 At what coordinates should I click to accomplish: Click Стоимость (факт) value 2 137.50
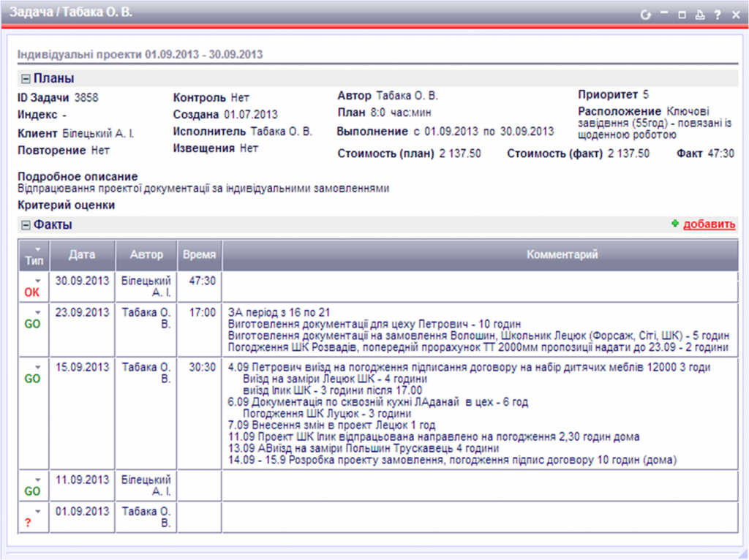pos(628,154)
